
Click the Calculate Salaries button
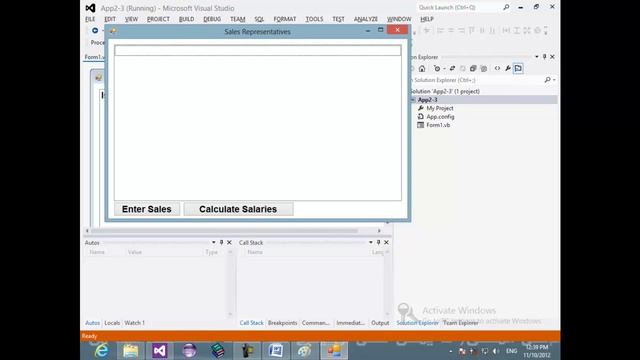pos(238,209)
